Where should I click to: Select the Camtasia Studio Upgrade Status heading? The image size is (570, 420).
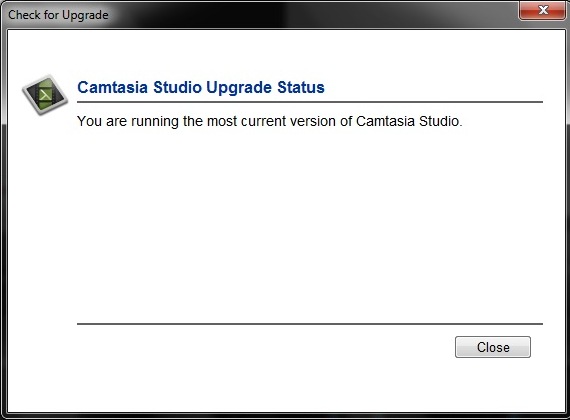tap(201, 87)
